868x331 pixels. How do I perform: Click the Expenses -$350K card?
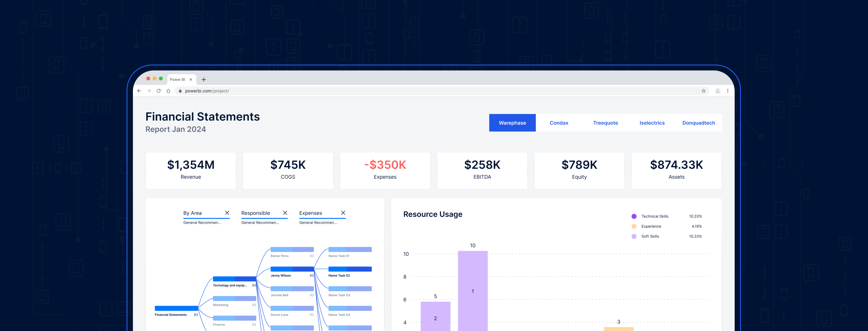coord(385,170)
